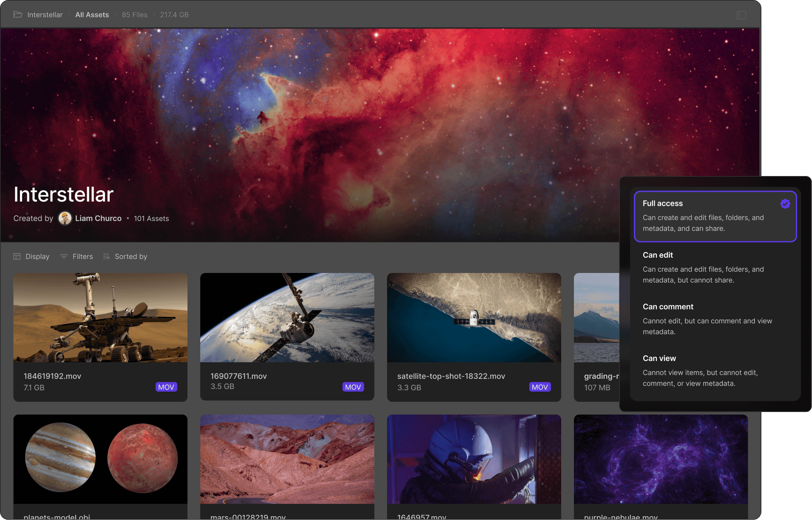Open satellite-top-shot-18322.mov thumbnail
Image resolution: width=812 pixels, height=520 pixels.
click(x=474, y=318)
